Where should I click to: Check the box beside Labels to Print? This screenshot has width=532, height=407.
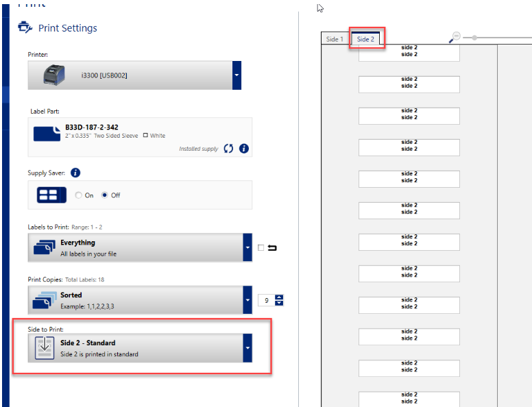pos(261,248)
